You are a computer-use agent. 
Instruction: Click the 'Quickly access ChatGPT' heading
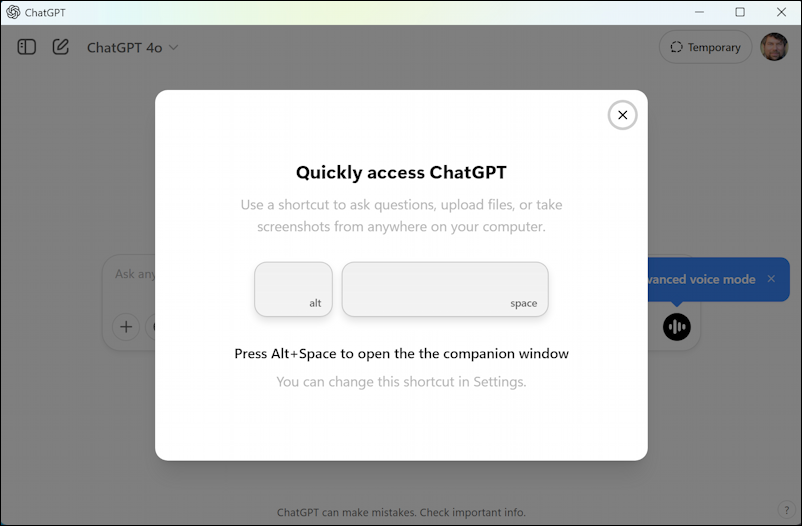coord(401,172)
